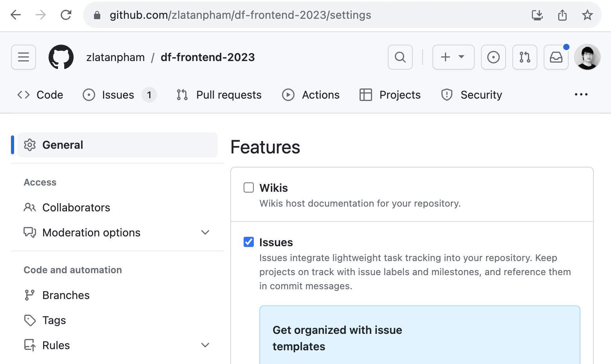
Task: Open the Actions tab
Action: tap(311, 95)
